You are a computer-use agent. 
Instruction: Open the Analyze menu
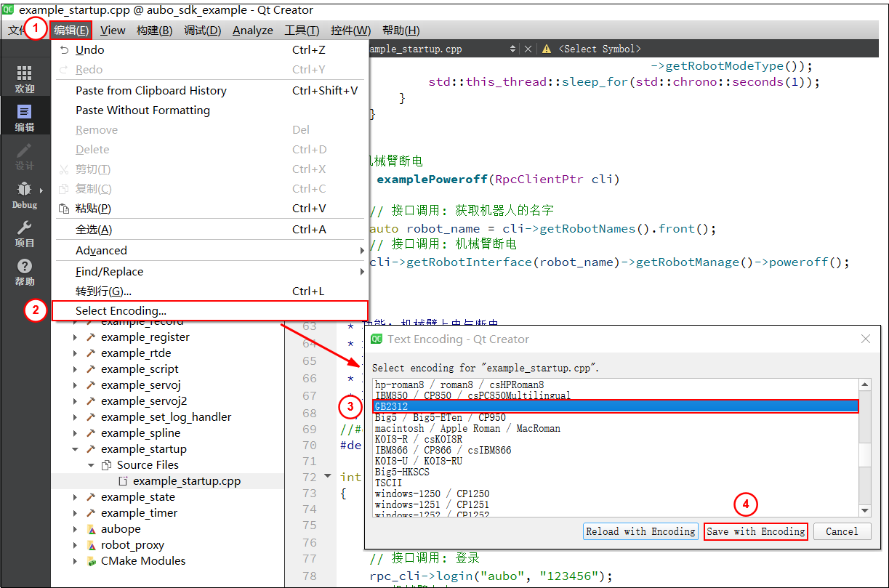pyautogui.click(x=253, y=30)
